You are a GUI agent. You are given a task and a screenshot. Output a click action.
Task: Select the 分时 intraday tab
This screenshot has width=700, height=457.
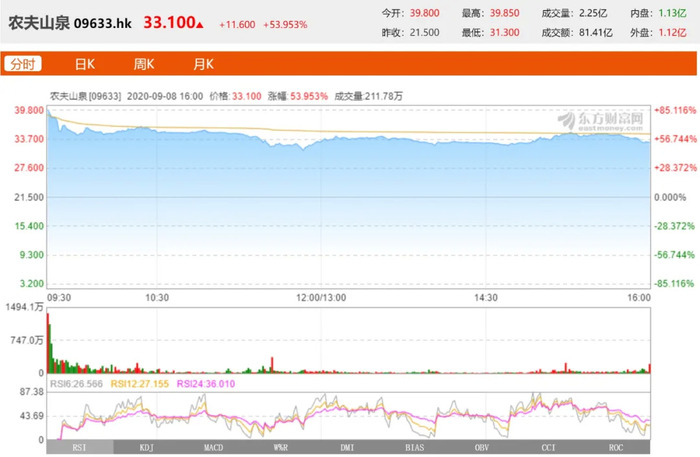point(23,64)
